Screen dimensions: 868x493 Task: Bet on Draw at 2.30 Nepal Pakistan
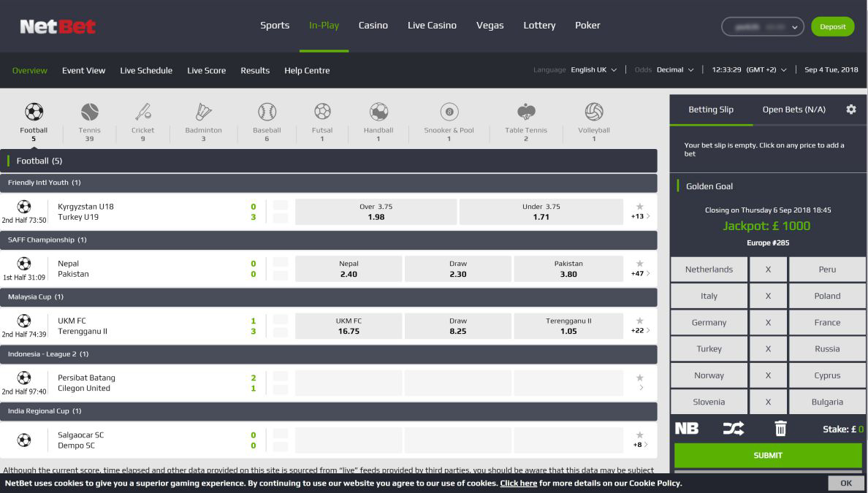click(x=458, y=269)
